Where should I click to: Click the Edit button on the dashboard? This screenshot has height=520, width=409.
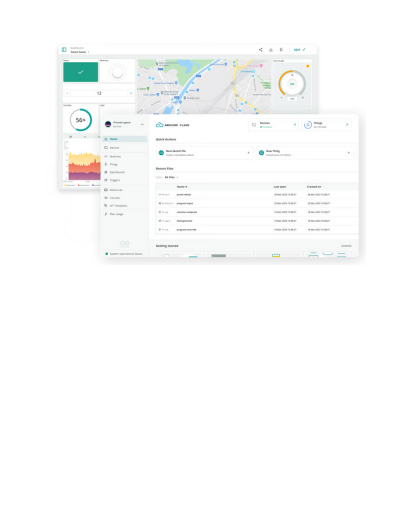click(x=299, y=50)
